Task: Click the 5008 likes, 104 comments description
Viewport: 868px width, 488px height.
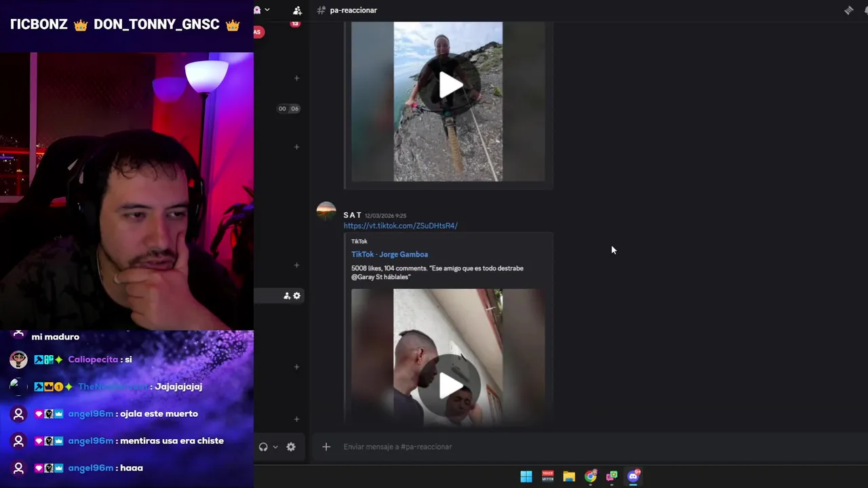Action: click(x=437, y=272)
